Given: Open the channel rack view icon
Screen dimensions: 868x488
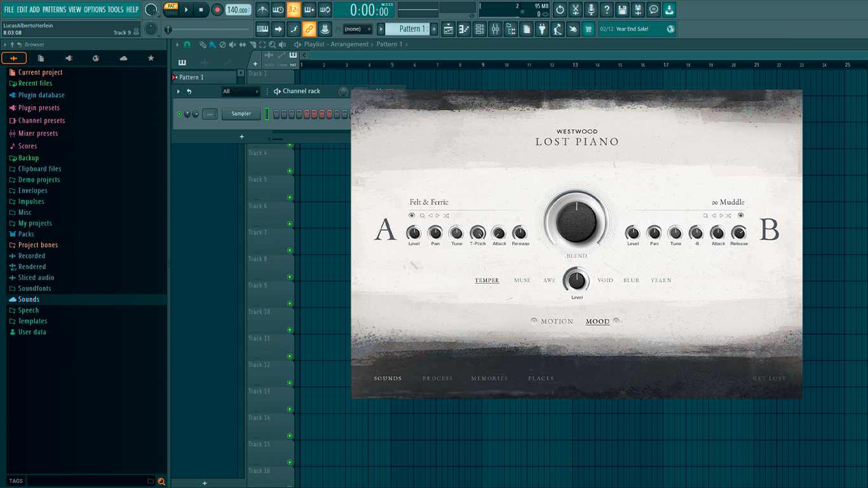Looking at the screenshot, I should pos(480,29).
